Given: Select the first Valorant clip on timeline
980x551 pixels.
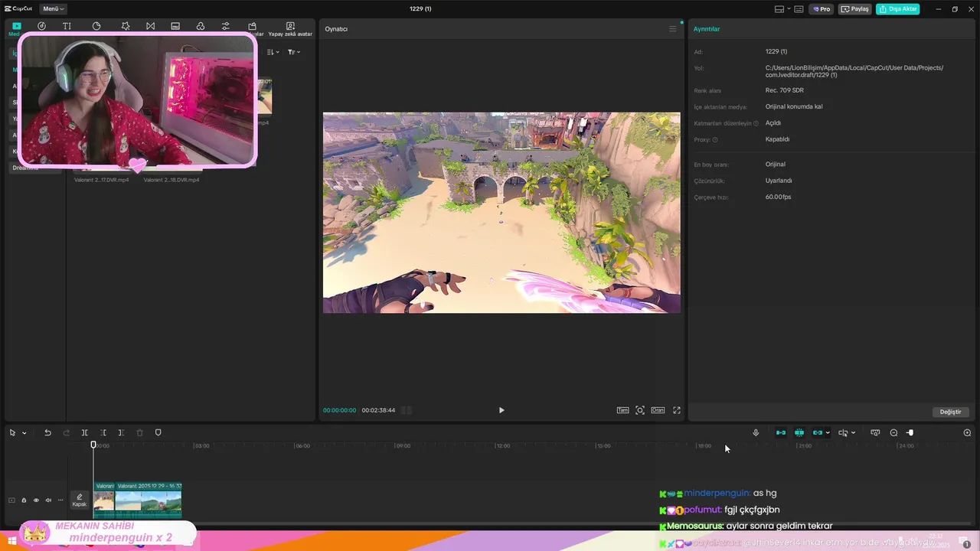Looking at the screenshot, I should tap(104, 500).
